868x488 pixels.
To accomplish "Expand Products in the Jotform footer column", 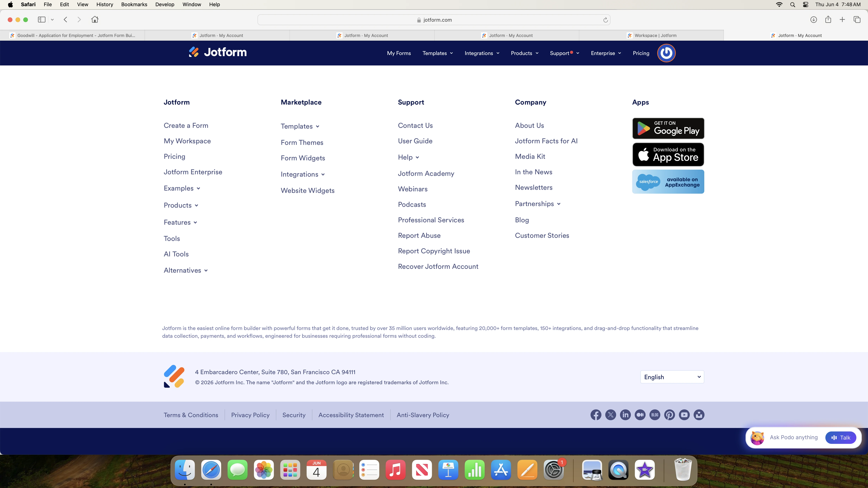I will (x=181, y=205).
